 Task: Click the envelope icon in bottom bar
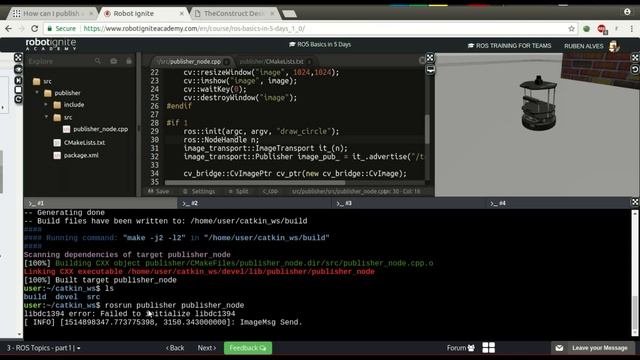[x=559, y=348]
